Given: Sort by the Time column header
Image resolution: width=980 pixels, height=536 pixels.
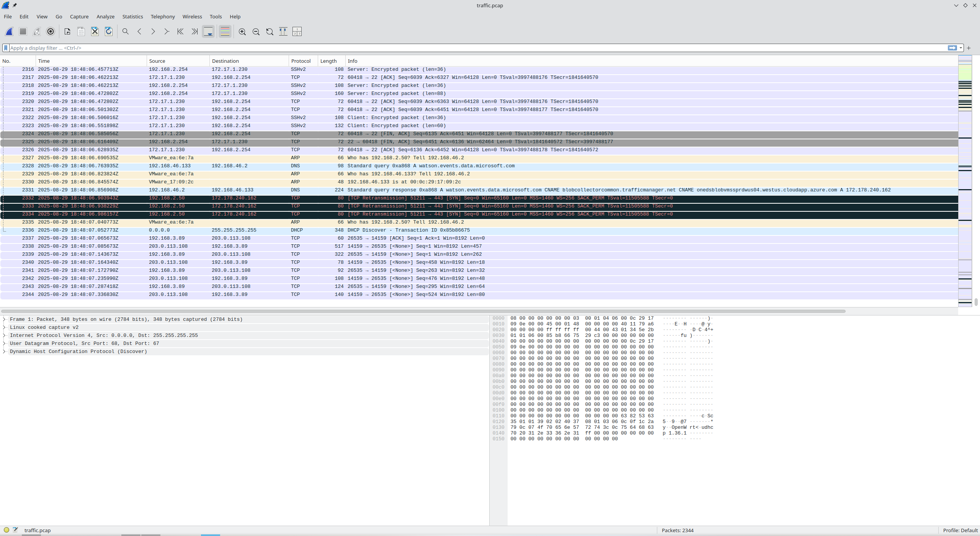Looking at the screenshot, I should (x=91, y=61).
